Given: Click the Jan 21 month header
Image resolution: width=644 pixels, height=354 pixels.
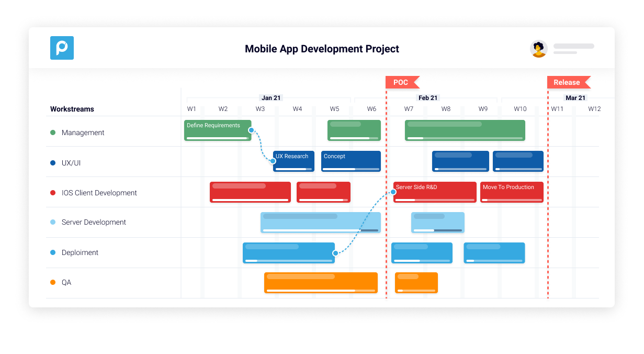Looking at the screenshot, I should coord(271,98).
